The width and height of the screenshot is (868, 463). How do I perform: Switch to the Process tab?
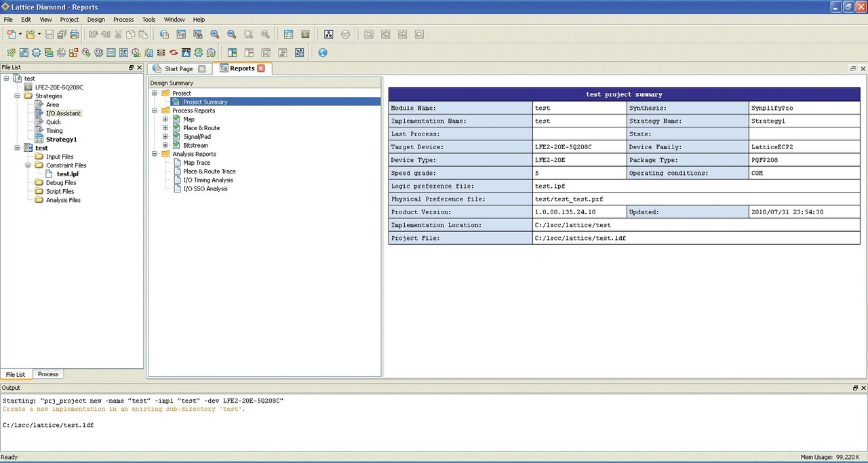pos(48,374)
